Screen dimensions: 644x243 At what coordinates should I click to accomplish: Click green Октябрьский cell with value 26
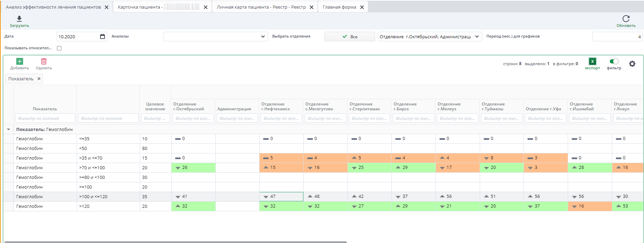[193, 168]
